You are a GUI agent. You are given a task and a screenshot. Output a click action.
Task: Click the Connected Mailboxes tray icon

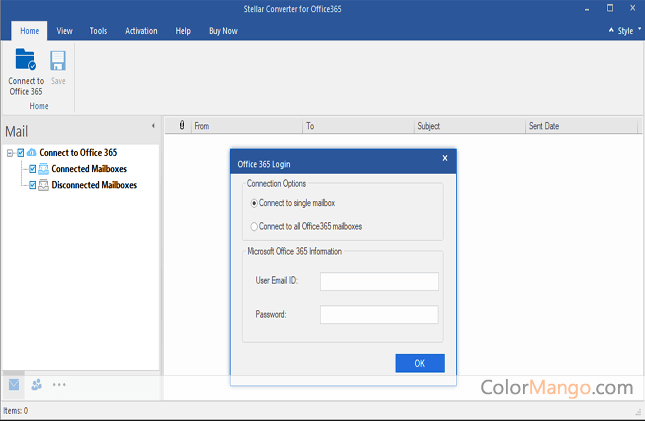[43, 169]
